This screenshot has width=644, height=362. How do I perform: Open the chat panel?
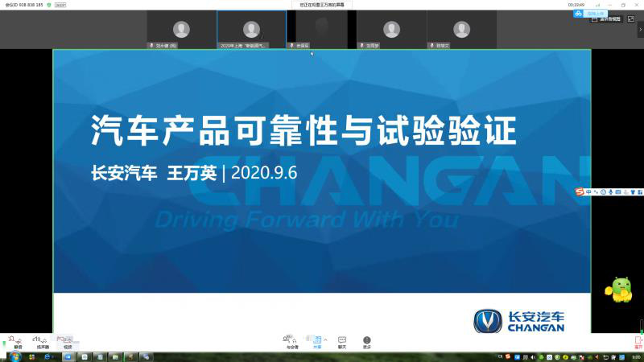click(341, 342)
